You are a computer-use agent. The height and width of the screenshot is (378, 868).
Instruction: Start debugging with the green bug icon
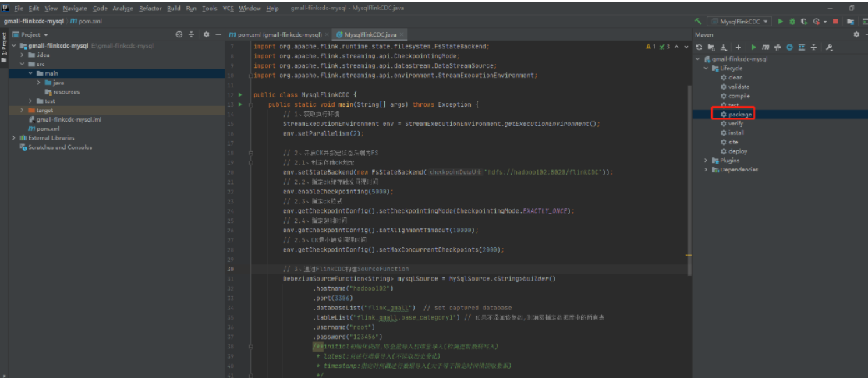tap(792, 22)
